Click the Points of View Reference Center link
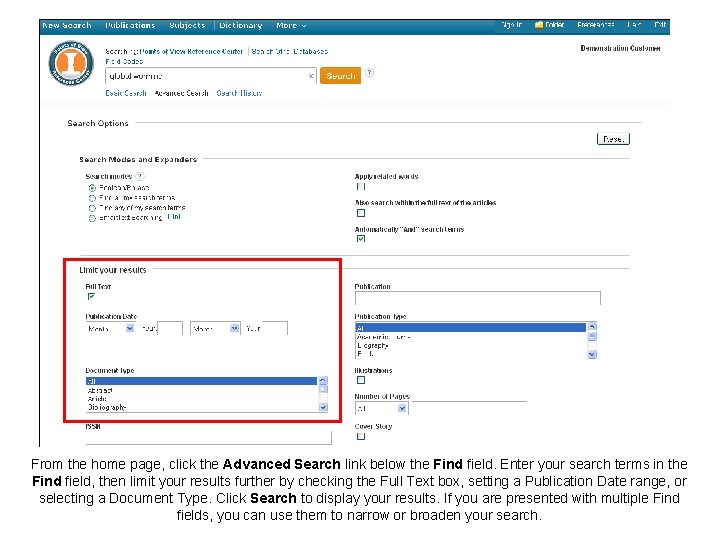 click(191, 51)
